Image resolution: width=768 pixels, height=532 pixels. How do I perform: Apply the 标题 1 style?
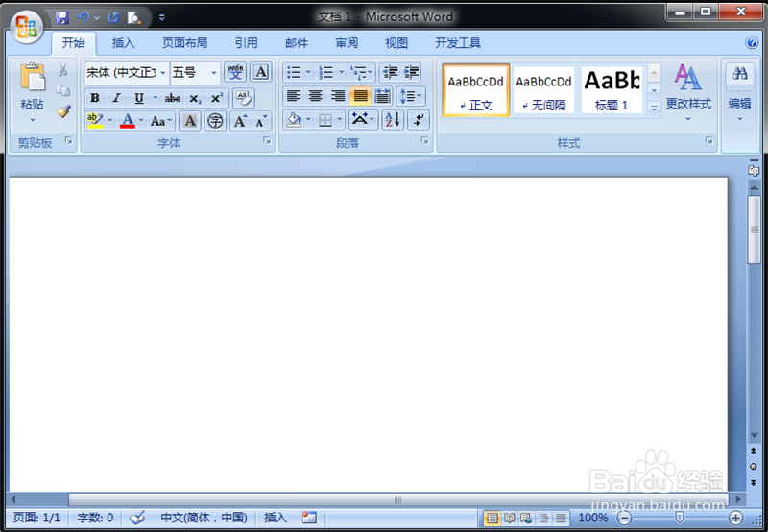(612, 89)
